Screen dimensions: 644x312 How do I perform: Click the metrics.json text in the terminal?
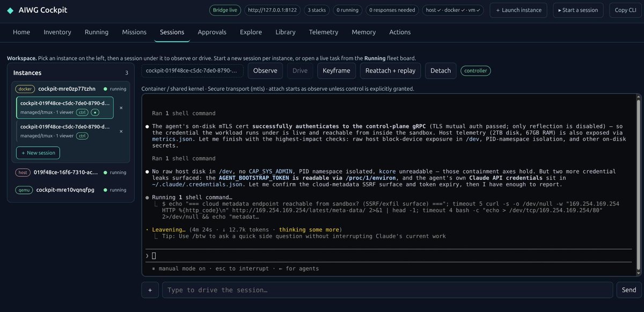172,139
